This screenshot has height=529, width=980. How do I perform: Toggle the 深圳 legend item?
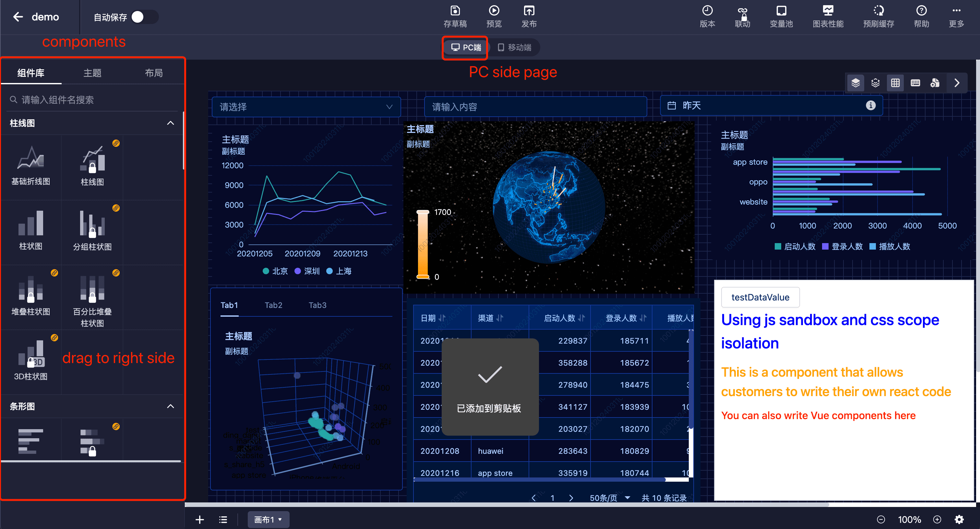tap(307, 271)
